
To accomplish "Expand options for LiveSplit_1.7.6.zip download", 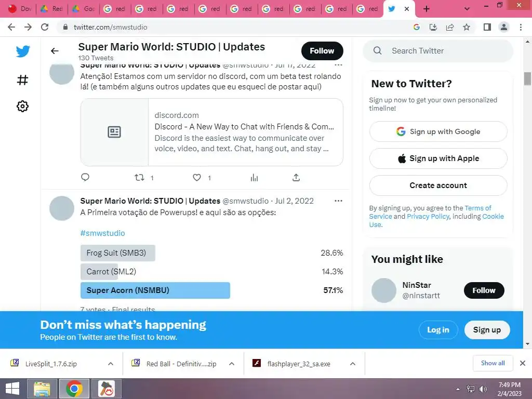I will click(111, 364).
